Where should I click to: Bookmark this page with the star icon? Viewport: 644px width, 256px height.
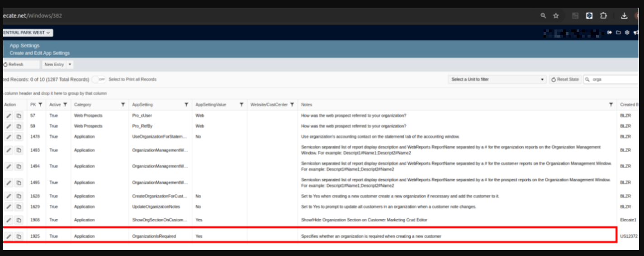pos(556,16)
